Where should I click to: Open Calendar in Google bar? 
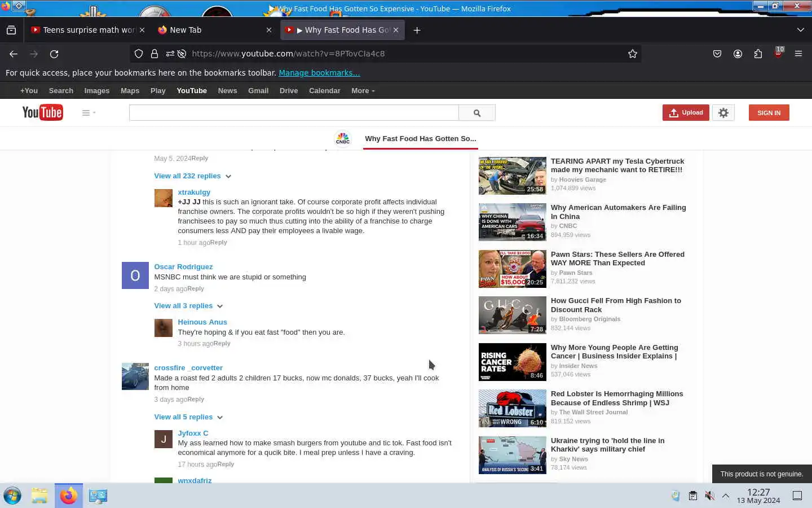coord(324,91)
